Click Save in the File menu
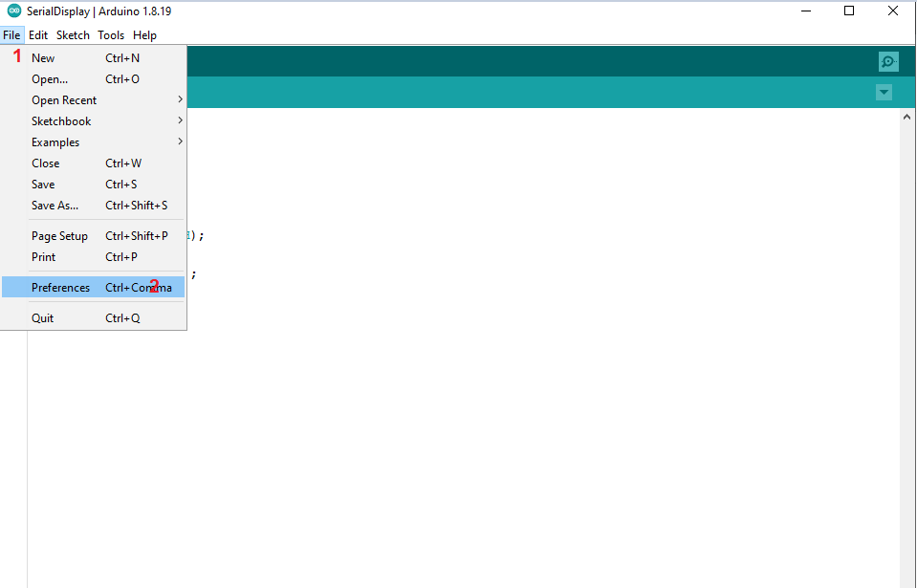 (x=94, y=185)
